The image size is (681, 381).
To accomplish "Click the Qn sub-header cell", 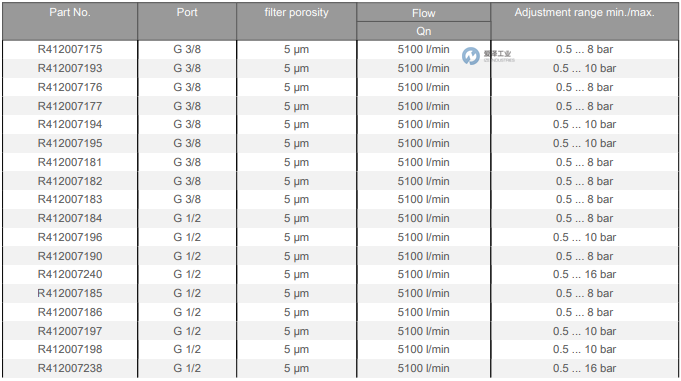I will [423, 31].
